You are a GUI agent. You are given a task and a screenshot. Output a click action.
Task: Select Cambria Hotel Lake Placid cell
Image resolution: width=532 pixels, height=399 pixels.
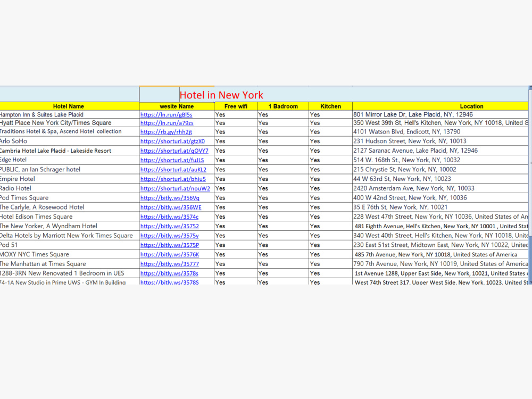pyautogui.click(x=69, y=151)
